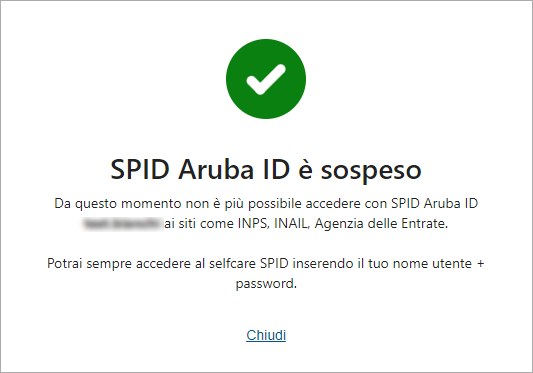This screenshot has height=373, width=533.
Task: Click the word 'Aruba' in the title
Action: point(216,169)
